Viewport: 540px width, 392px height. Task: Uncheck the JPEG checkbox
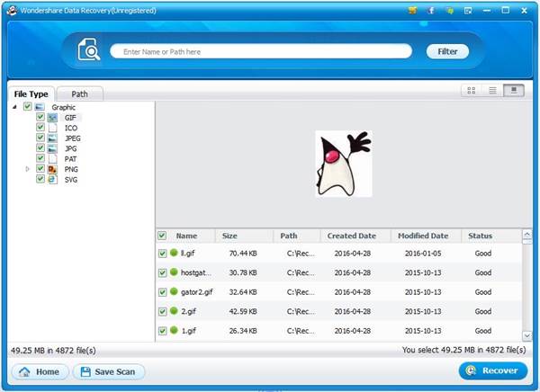tap(40, 138)
